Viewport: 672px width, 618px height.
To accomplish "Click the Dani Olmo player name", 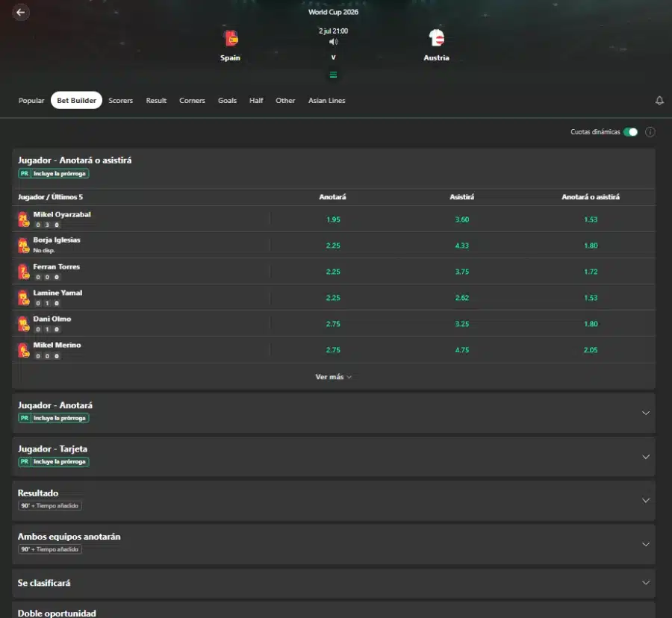I will pos(52,319).
